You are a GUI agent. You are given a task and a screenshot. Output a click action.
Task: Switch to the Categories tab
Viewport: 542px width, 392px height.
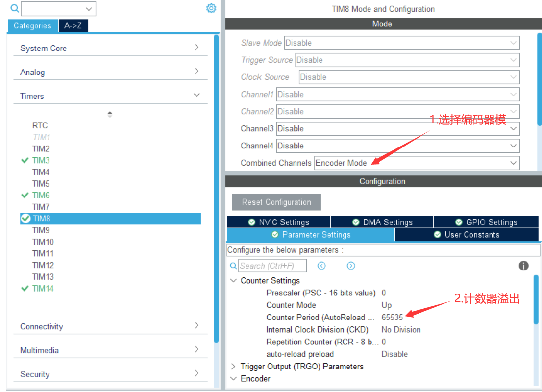[32, 25]
